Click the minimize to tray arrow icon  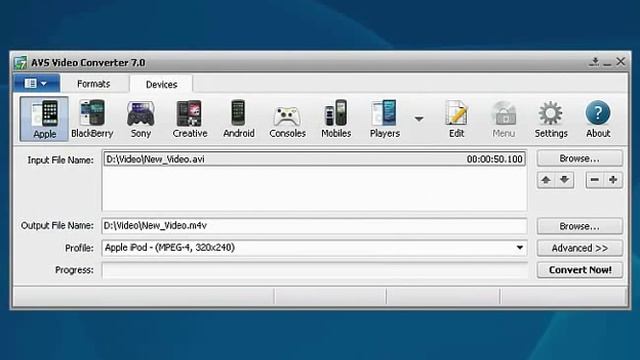594,62
